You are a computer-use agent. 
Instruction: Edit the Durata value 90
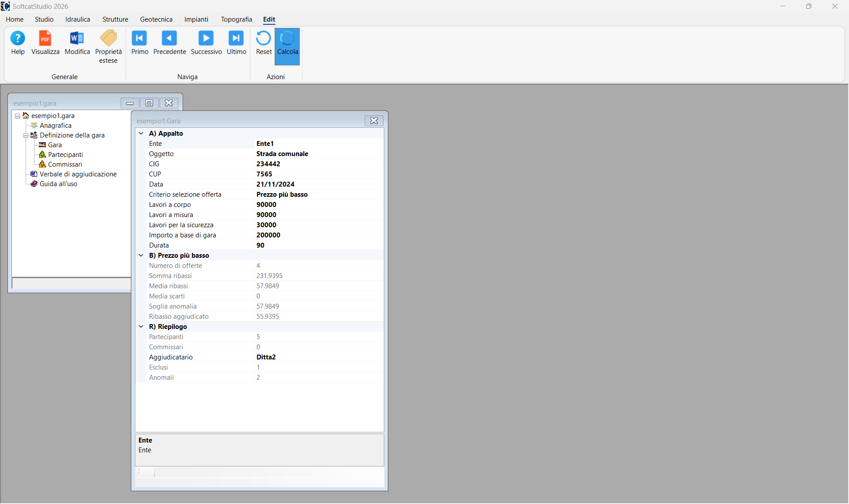[x=319, y=245]
